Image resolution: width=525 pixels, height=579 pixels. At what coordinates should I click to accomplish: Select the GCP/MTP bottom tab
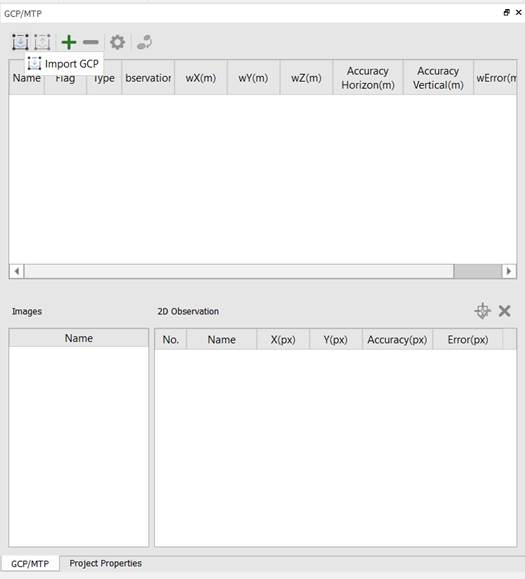30,563
